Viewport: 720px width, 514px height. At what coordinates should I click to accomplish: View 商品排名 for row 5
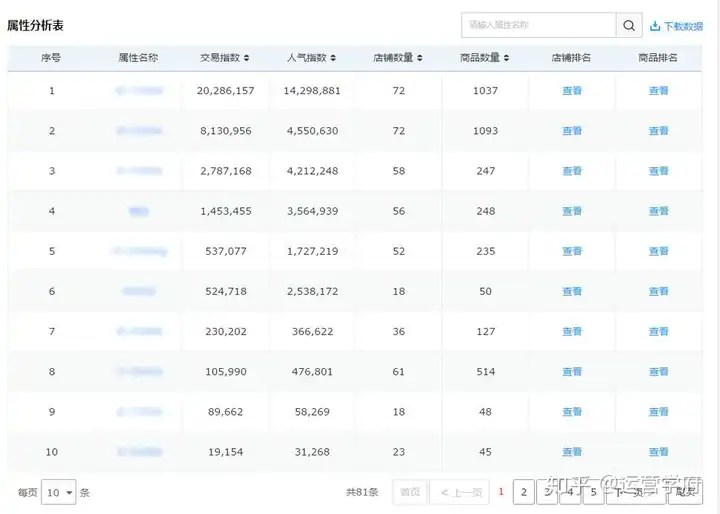click(658, 251)
